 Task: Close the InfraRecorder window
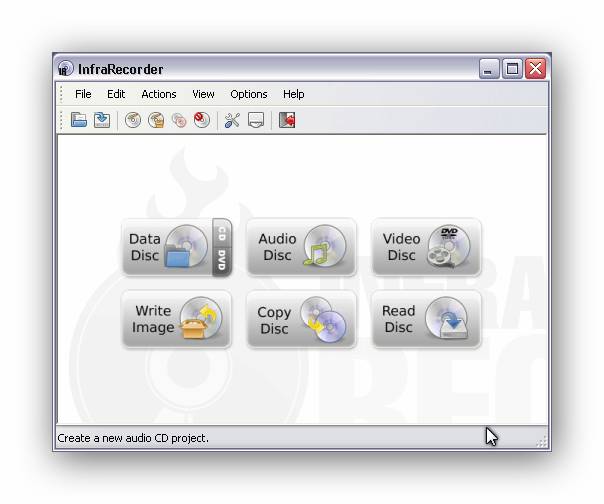[x=536, y=69]
